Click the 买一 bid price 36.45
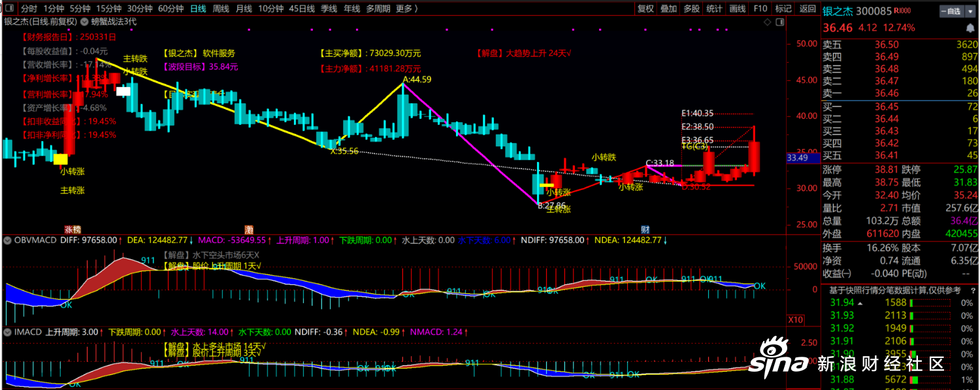 coord(887,106)
